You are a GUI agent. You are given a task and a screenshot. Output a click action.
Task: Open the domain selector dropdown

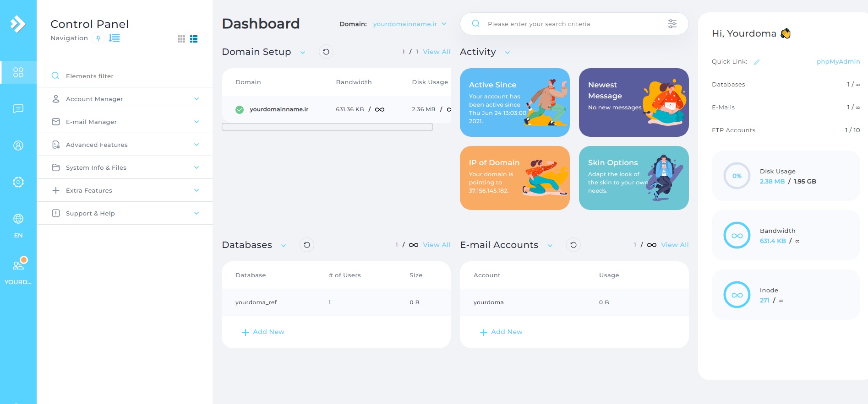(x=409, y=24)
